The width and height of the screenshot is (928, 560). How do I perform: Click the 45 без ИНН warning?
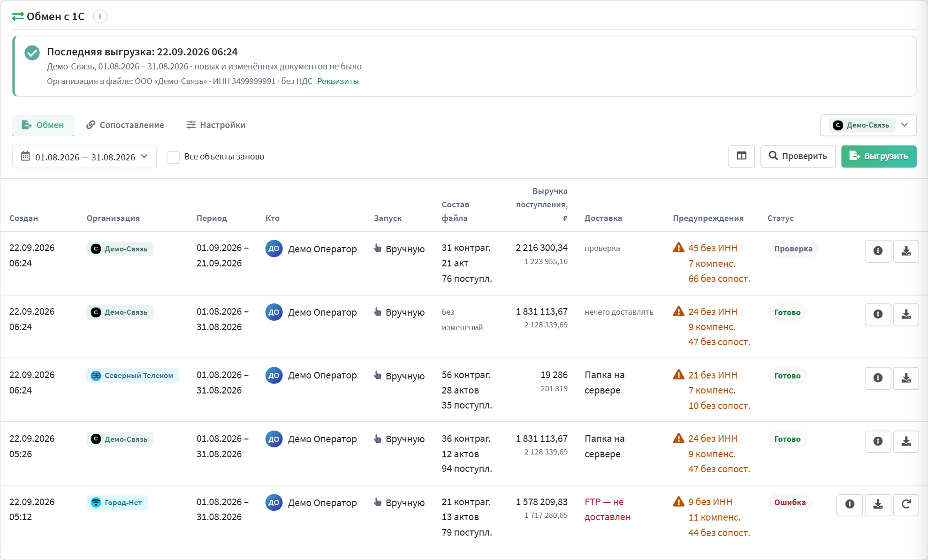[713, 248]
